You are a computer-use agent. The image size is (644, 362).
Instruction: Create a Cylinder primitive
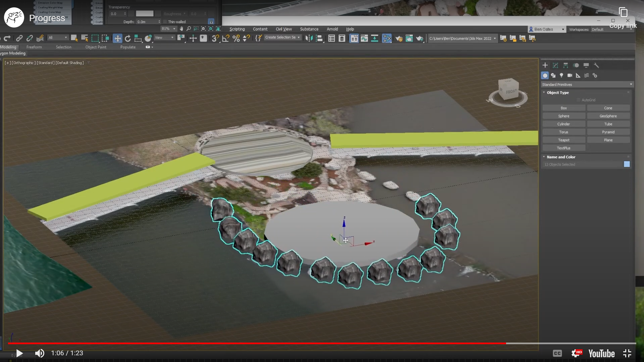click(x=564, y=124)
